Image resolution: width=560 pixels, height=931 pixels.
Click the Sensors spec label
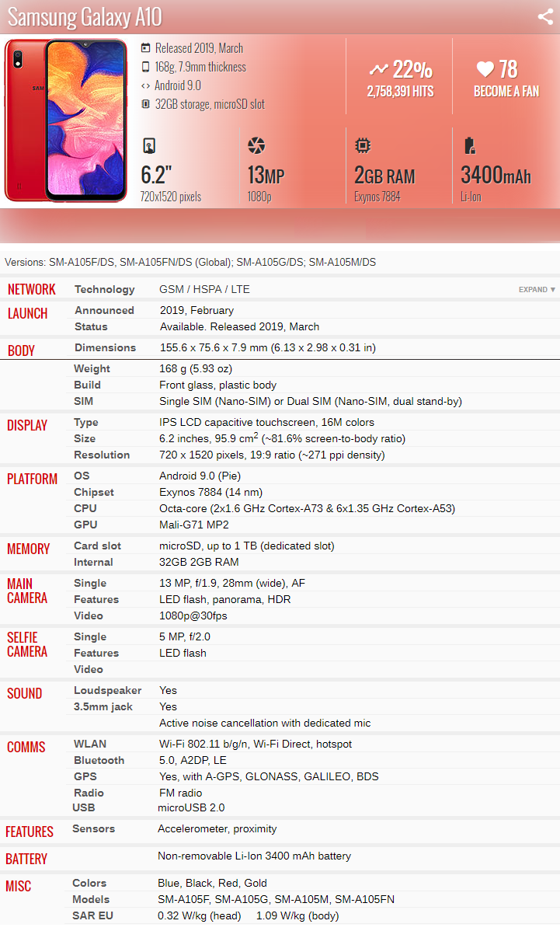[94, 829]
